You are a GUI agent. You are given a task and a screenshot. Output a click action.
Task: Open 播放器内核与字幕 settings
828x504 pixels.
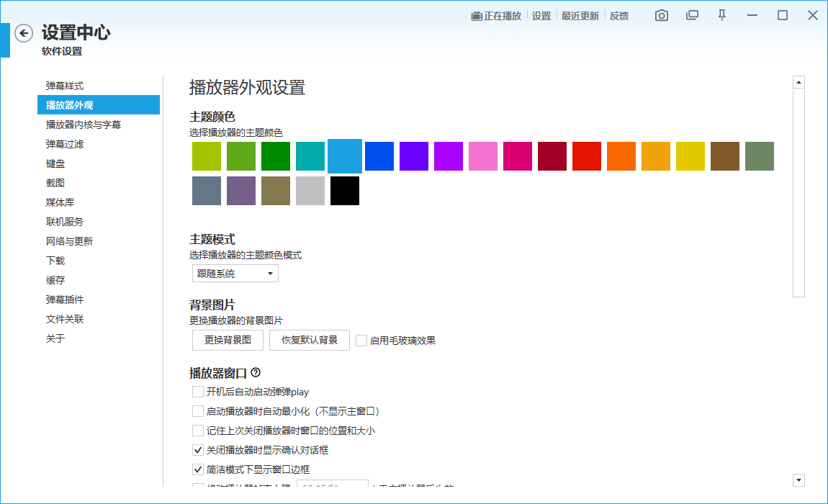(x=99, y=125)
